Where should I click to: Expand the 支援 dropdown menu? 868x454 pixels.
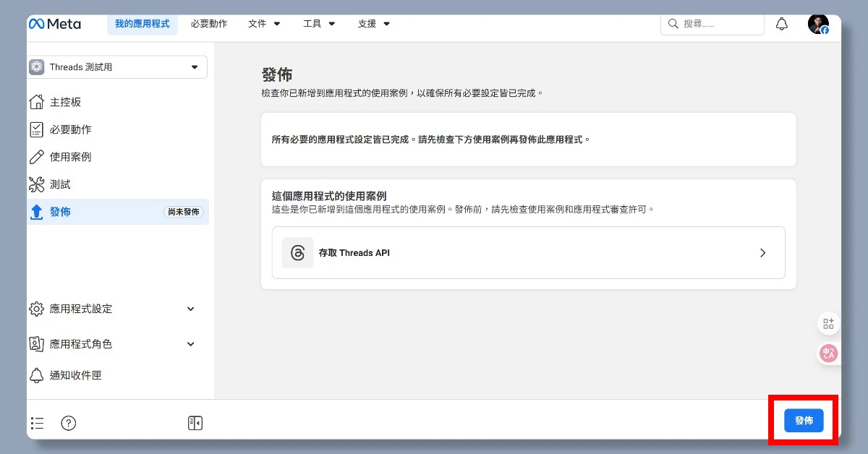point(374,24)
